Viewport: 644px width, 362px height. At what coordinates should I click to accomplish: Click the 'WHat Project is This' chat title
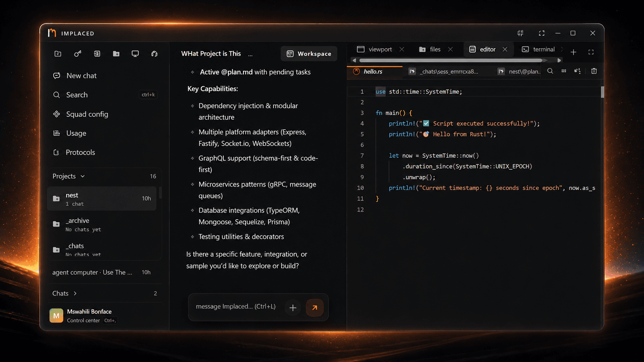click(211, 53)
